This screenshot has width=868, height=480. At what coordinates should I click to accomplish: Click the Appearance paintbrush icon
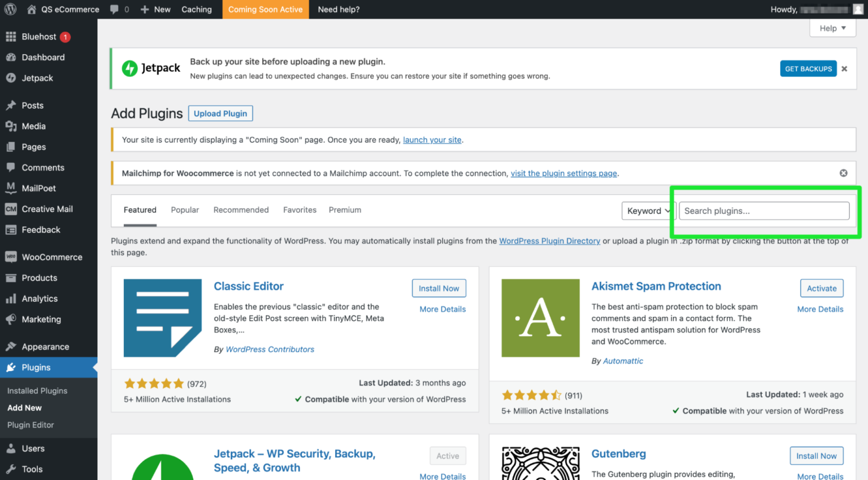point(11,346)
